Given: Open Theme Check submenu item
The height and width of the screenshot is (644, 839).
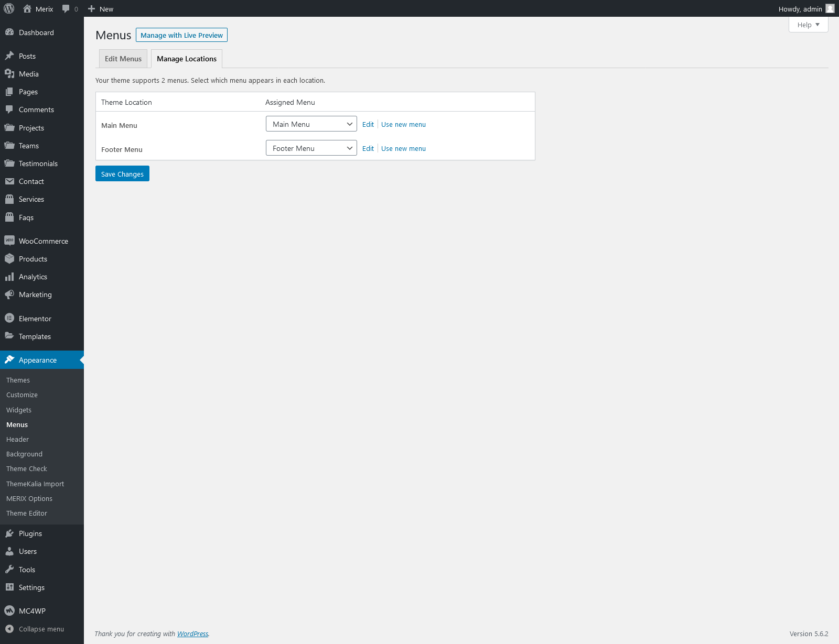Looking at the screenshot, I should pyautogui.click(x=27, y=468).
